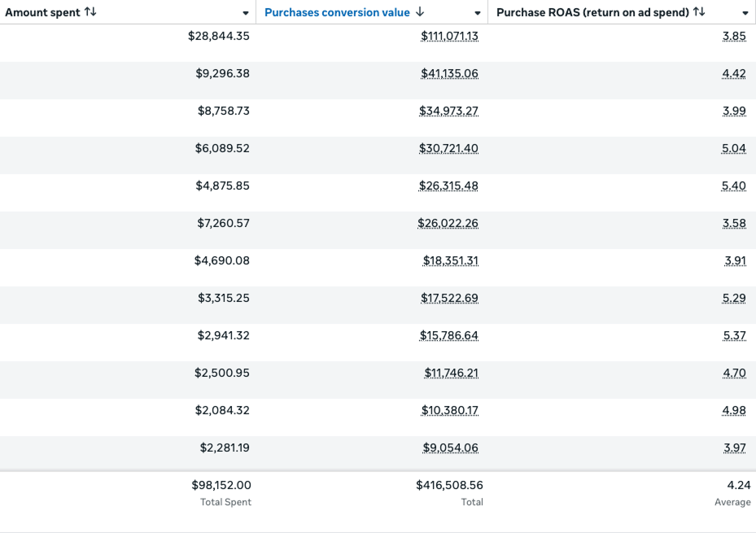This screenshot has width=756, height=533.
Task: Select the Purchase ROAS header label
Action: pos(592,12)
